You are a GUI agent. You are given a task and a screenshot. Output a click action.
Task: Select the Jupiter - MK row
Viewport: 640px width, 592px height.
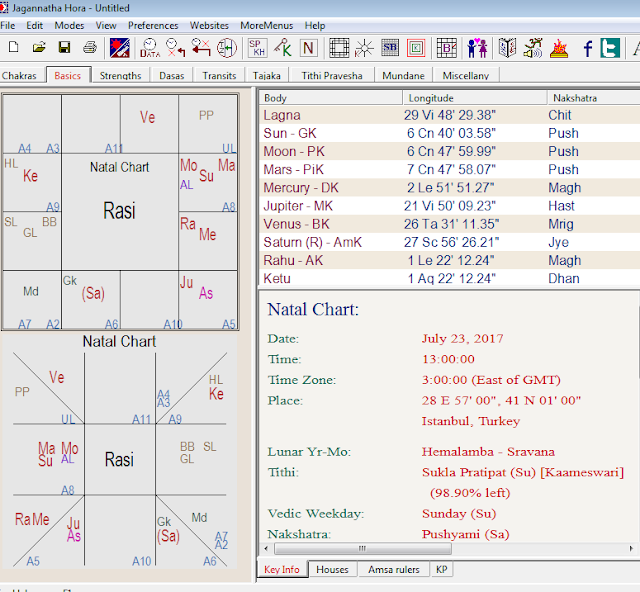(x=449, y=206)
